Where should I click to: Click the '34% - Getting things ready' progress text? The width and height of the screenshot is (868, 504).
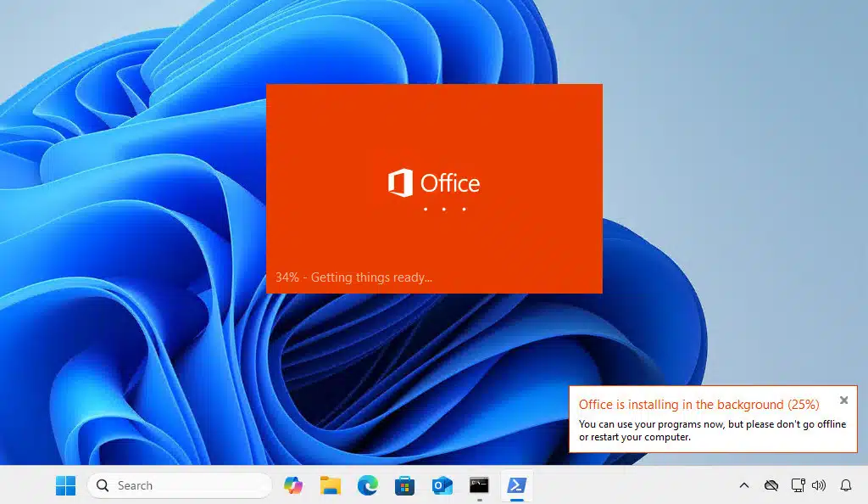(353, 277)
